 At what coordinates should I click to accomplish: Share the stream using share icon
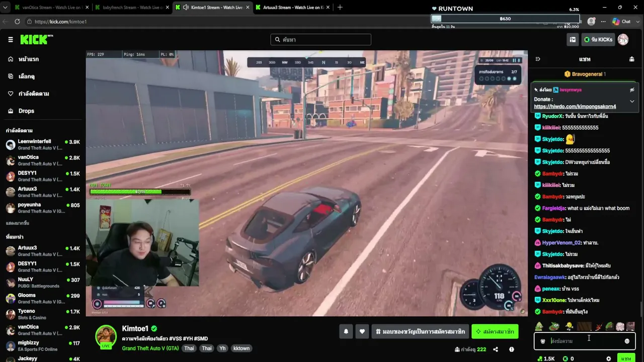(496, 349)
